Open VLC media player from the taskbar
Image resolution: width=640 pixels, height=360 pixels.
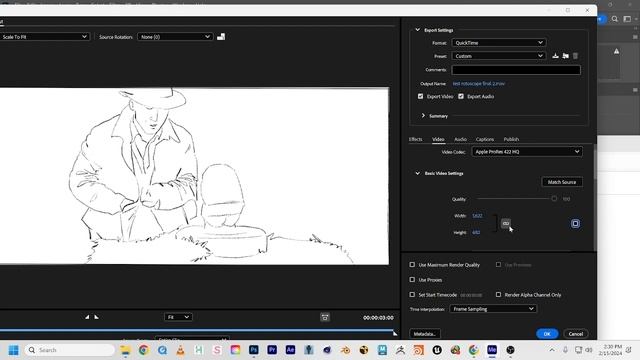click(180, 350)
